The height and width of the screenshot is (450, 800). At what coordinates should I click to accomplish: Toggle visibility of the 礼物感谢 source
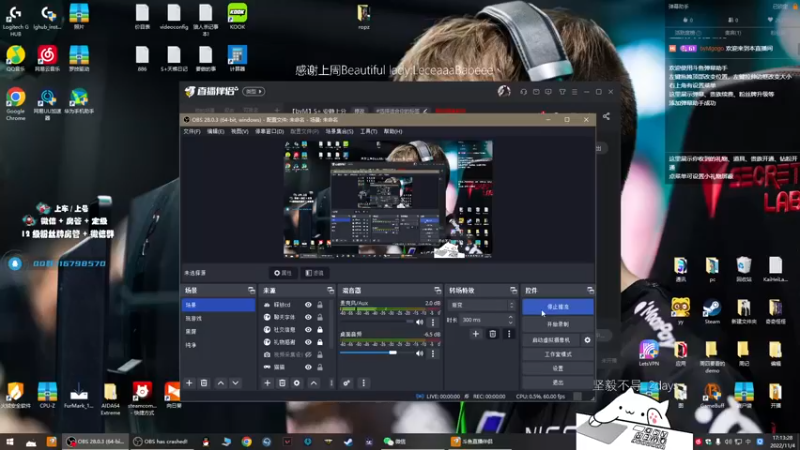coord(308,342)
